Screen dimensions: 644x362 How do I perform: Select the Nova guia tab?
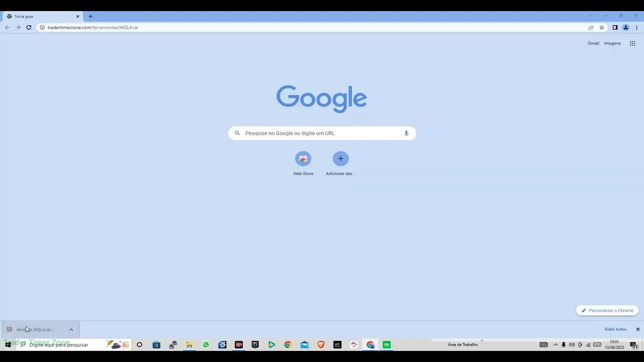pyautogui.click(x=43, y=17)
